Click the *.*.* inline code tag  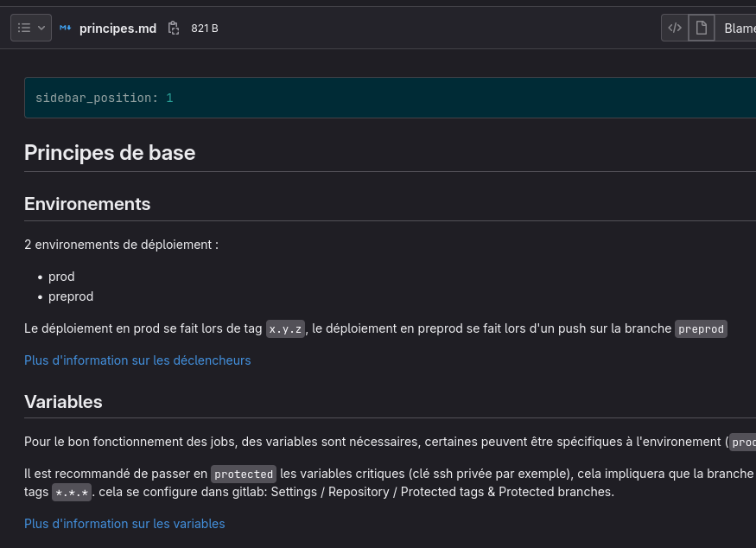(72, 493)
